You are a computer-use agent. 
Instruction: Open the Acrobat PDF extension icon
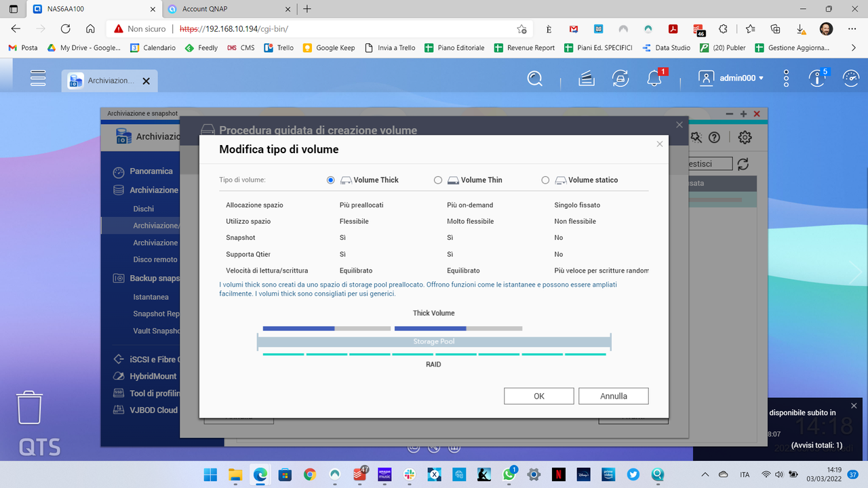[x=673, y=29]
